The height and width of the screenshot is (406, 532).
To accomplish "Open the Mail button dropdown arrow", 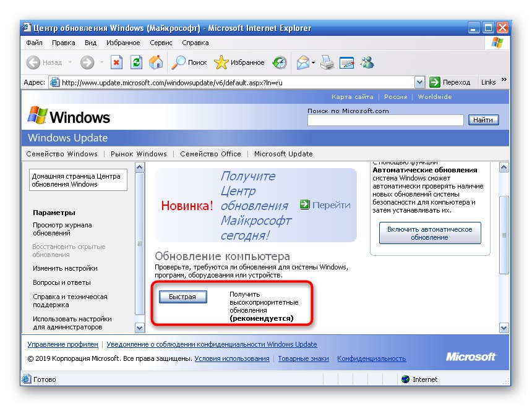I will pos(313,62).
